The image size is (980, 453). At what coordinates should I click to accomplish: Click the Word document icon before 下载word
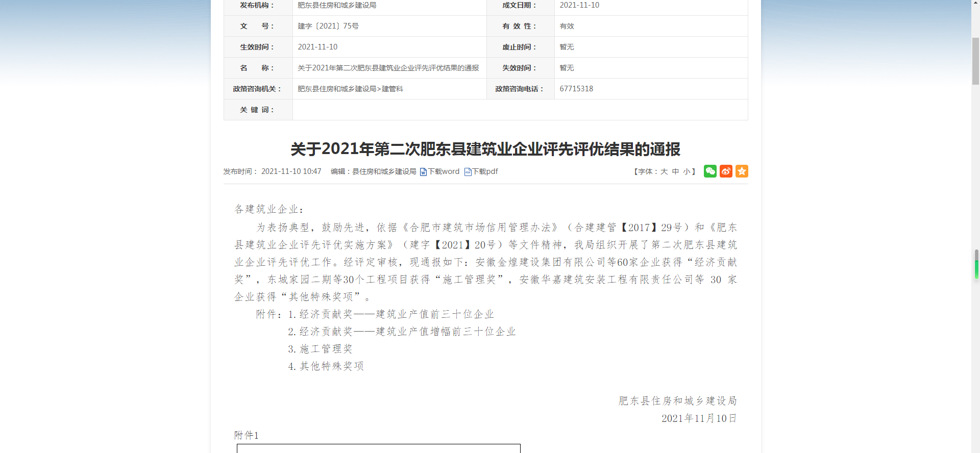(x=423, y=172)
